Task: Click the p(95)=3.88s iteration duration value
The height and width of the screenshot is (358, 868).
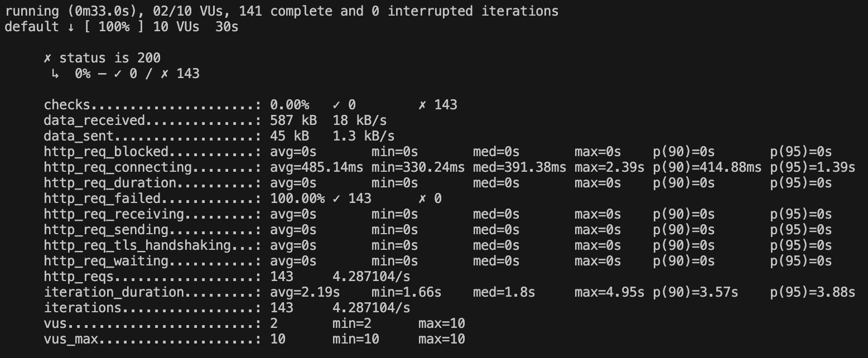Action: click(x=812, y=292)
